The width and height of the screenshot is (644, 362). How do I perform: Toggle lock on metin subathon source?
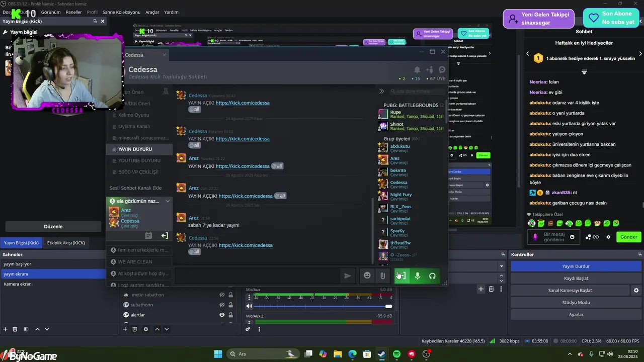(230, 295)
